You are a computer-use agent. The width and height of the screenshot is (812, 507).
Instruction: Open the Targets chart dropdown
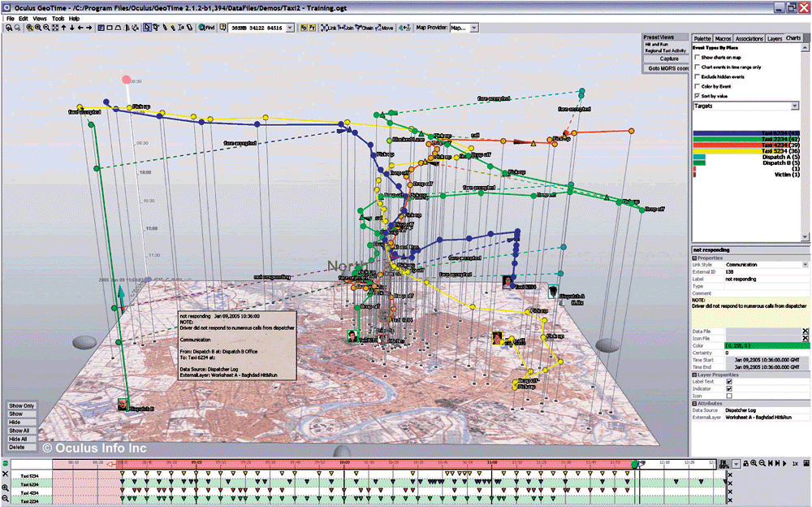(x=795, y=106)
